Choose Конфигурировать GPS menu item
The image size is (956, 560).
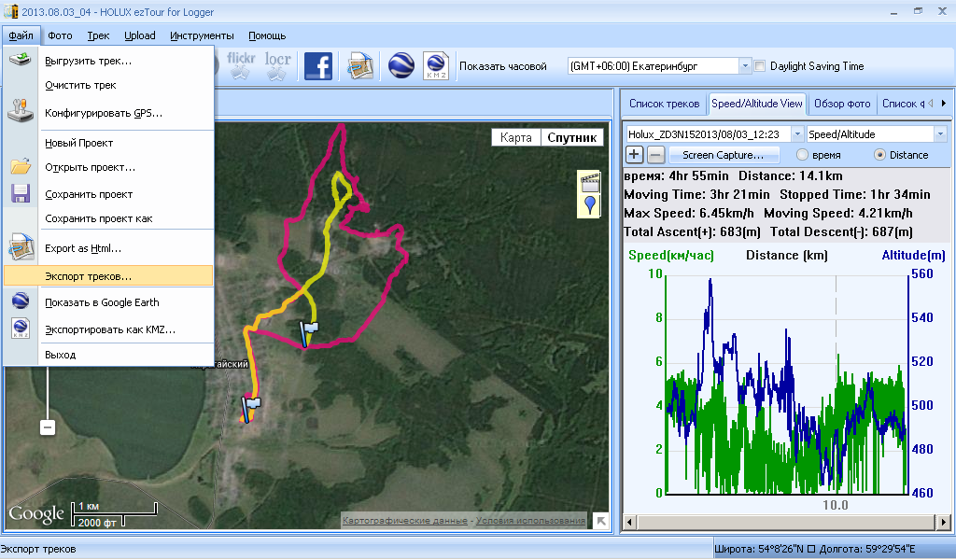108,113
